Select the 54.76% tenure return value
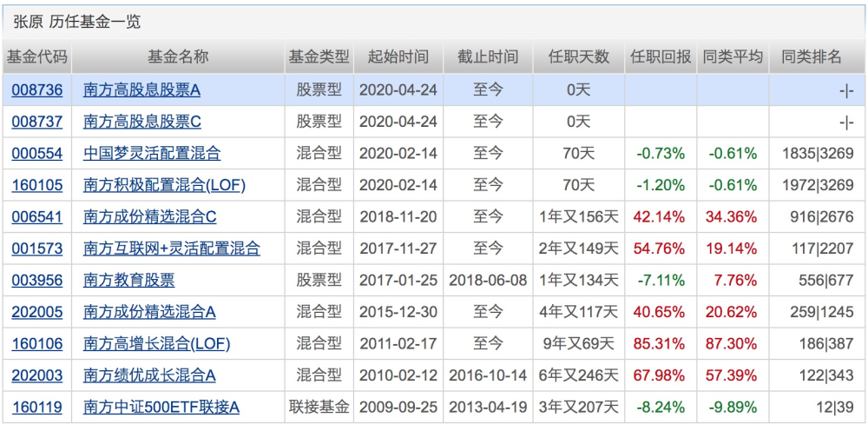 click(661, 249)
